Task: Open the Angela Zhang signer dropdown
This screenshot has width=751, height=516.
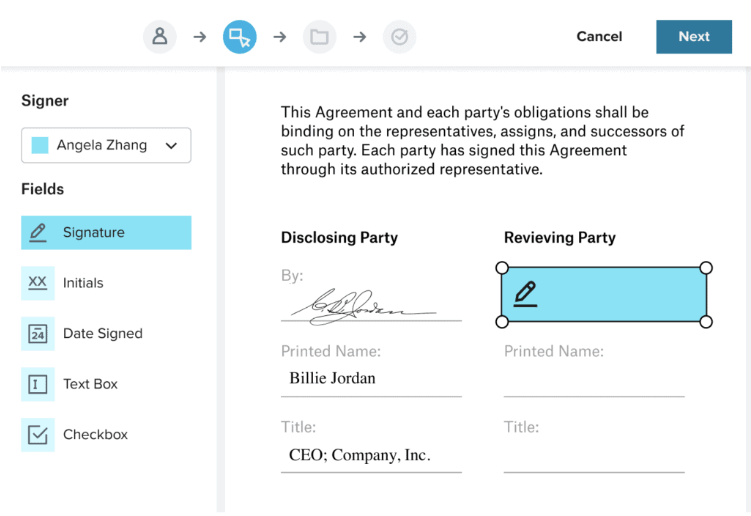Action: 106,145
